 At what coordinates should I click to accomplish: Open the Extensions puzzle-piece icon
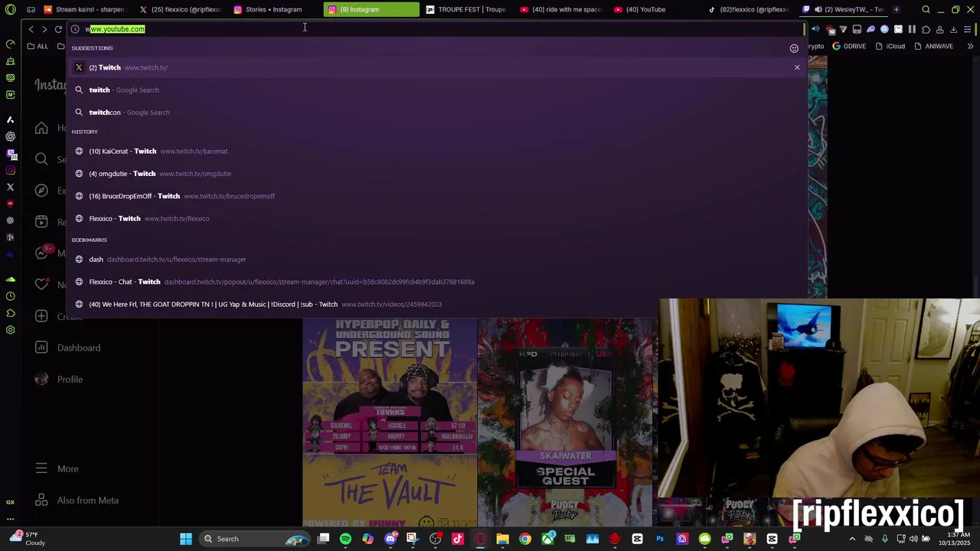[x=926, y=29]
